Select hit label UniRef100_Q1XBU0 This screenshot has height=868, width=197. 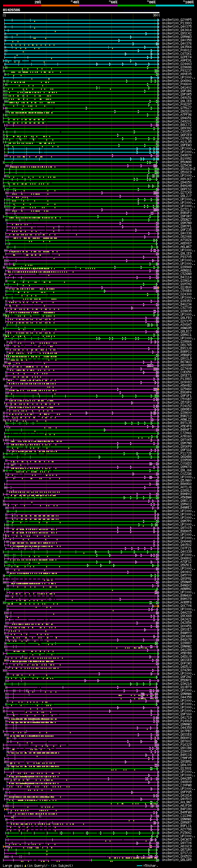(x=177, y=287)
